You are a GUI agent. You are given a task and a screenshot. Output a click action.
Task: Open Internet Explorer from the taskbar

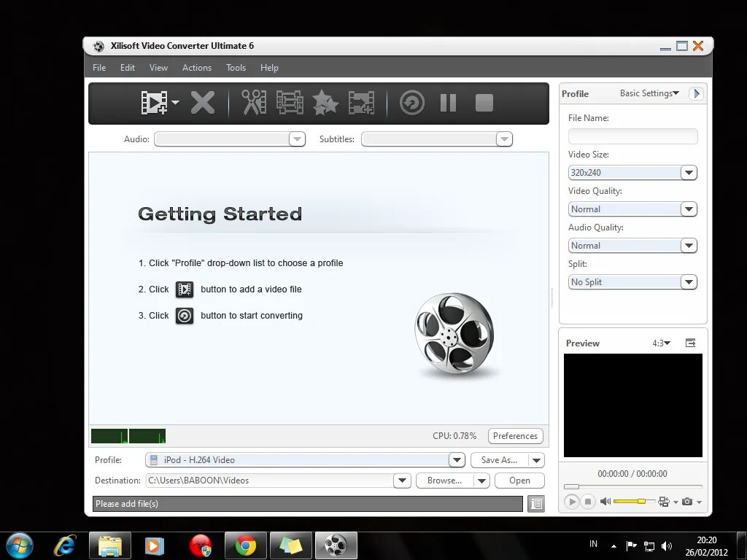[65, 545]
